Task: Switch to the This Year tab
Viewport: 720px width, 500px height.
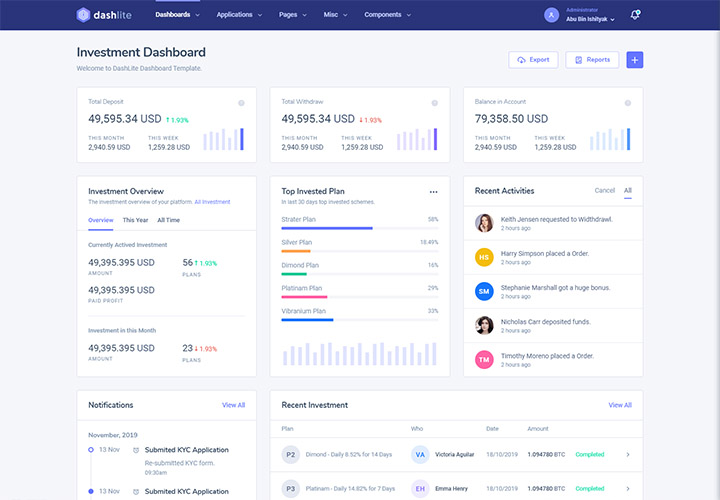Action: pos(135,220)
